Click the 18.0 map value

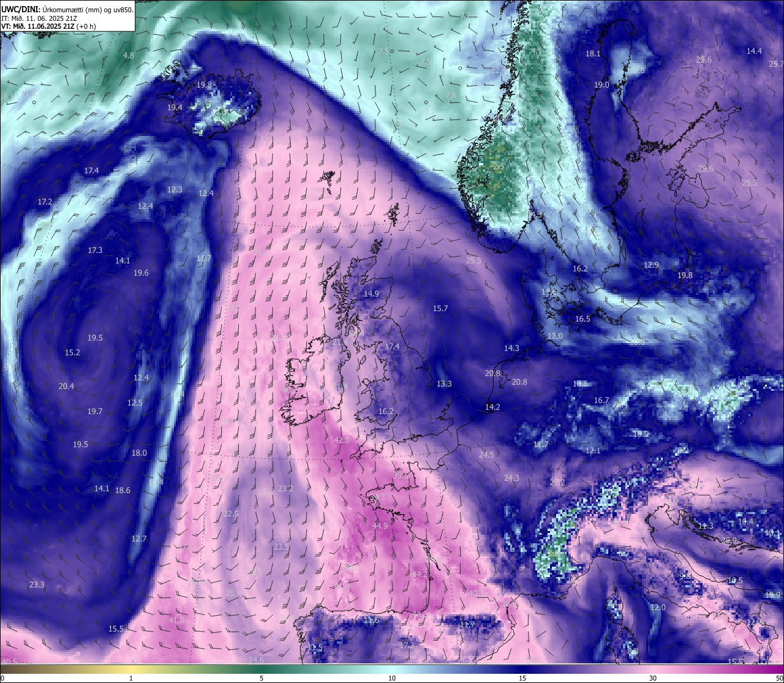pyautogui.click(x=139, y=453)
